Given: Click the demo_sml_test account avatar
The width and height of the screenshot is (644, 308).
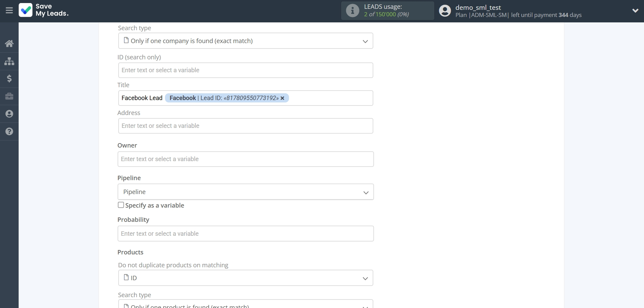Looking at the screenshot, I should click(x=444, y=11).
